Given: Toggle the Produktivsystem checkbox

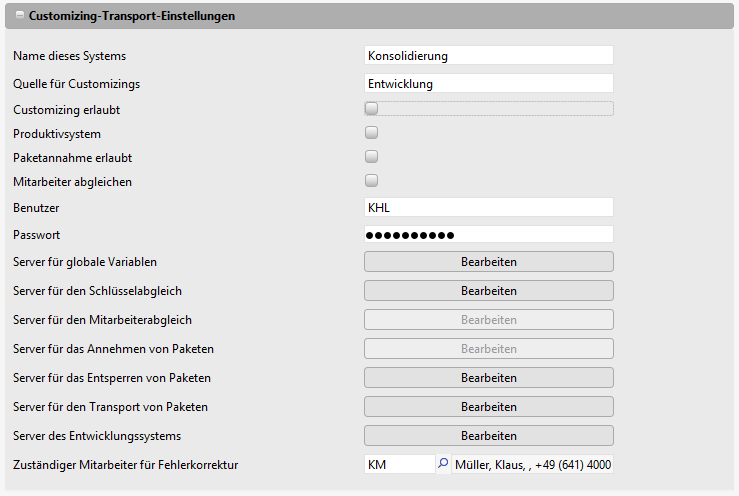Looking at the screenshot, I should click(371, 133).
